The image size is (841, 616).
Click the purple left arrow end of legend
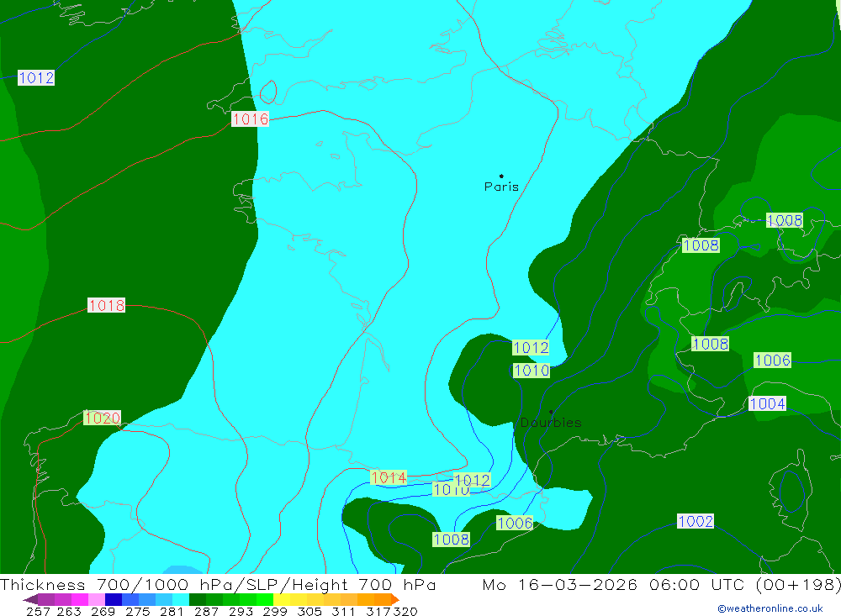pyautogui.click(x=30, y=599)
